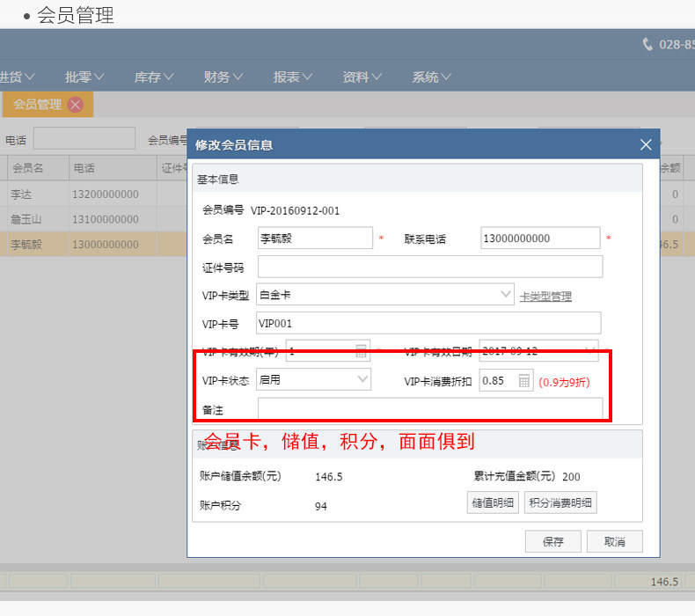The image size is (695, 616).
Task: Open the 报表 menu
Action: (293, 77)
